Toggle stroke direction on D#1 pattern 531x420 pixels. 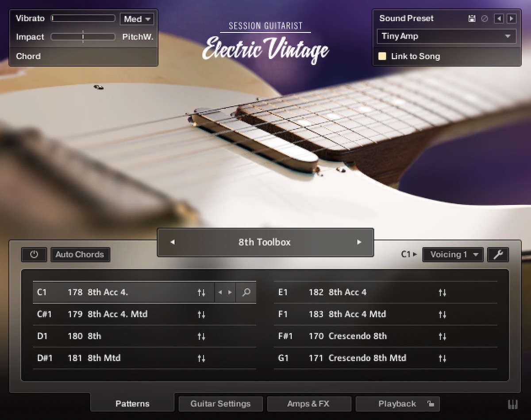point(201,358)
